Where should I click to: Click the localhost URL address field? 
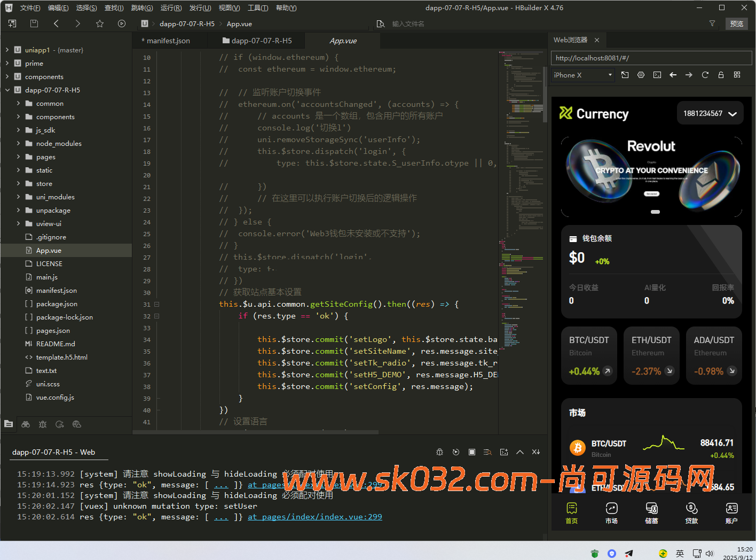pos(651,58)
